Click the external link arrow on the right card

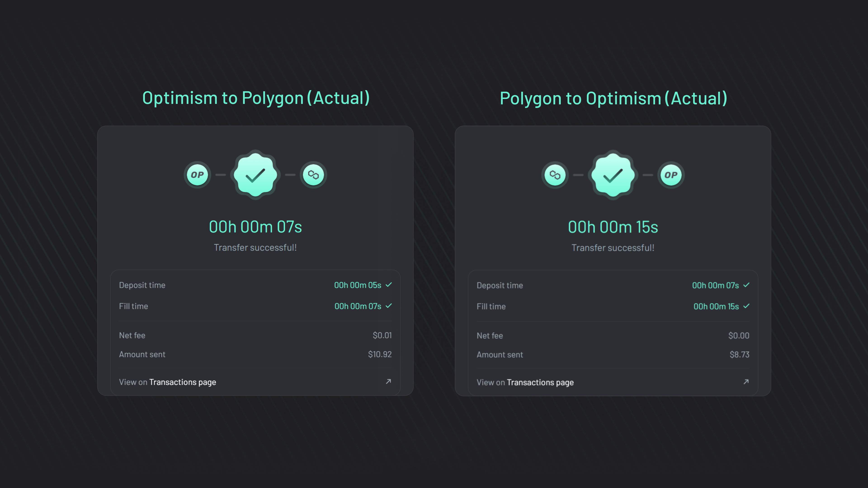coord(746,382)
